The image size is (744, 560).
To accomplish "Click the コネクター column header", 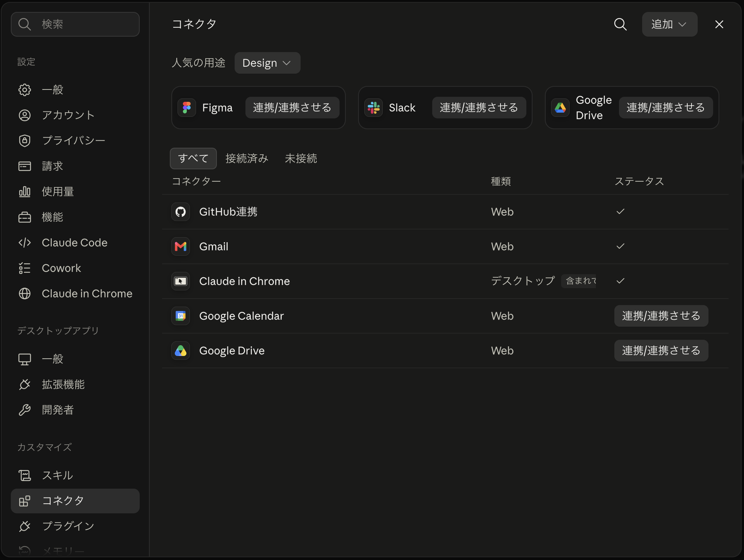I will (196, 181).
